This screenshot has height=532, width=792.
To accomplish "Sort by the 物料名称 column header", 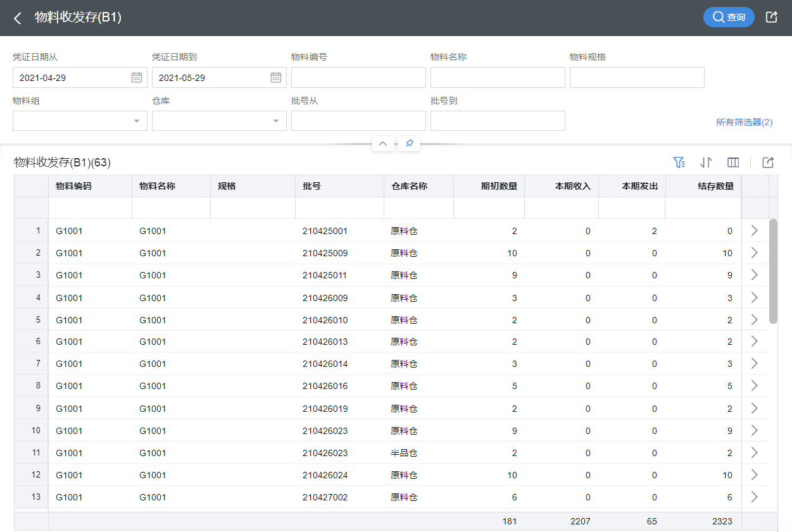I will 171,186.
